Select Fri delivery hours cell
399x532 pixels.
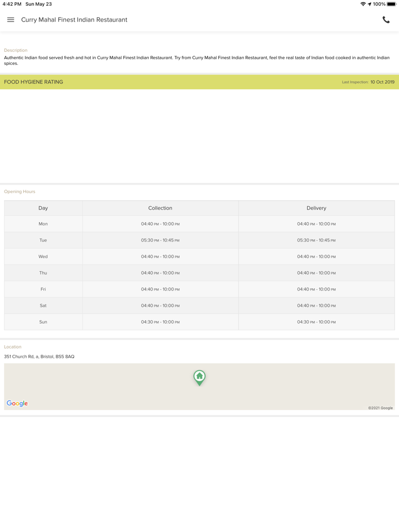pyautogui.click(x=316, y=289)
